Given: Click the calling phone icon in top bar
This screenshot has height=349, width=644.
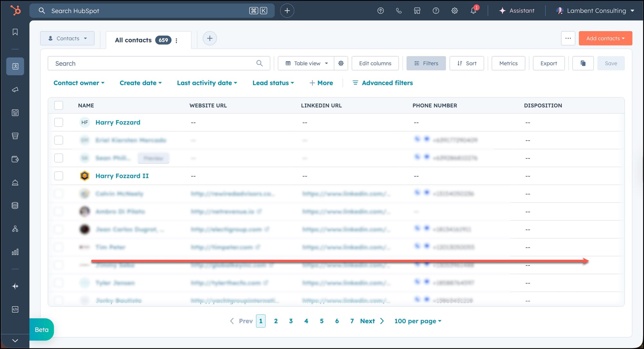Looking at the screenshot, I should [x=399, y=11].
